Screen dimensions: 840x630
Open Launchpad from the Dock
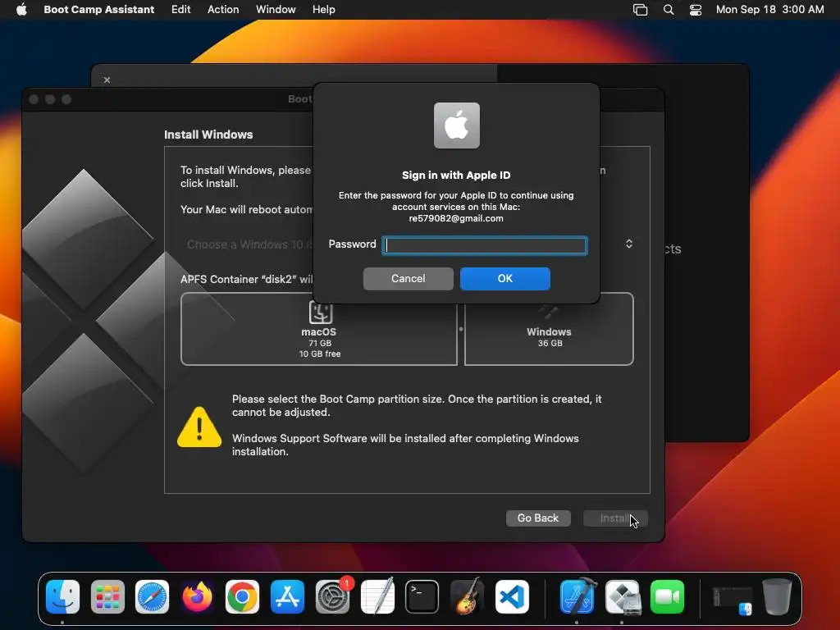click(x=107, y=596)
